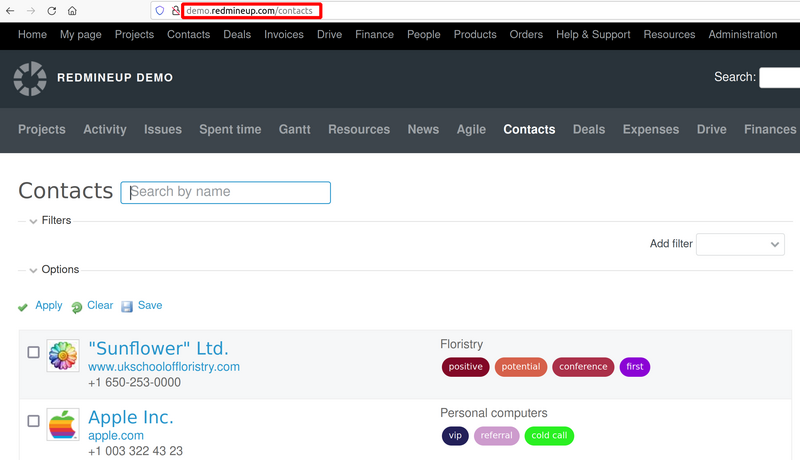Image resolution: width=800 pixels, height=460 pixels.
Task: Open the Deals tab in project menu
Action: point(588,129)
